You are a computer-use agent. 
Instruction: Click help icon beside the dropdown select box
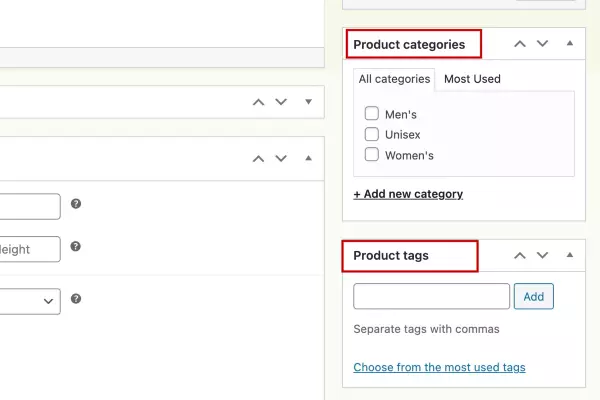coord(76,299)
